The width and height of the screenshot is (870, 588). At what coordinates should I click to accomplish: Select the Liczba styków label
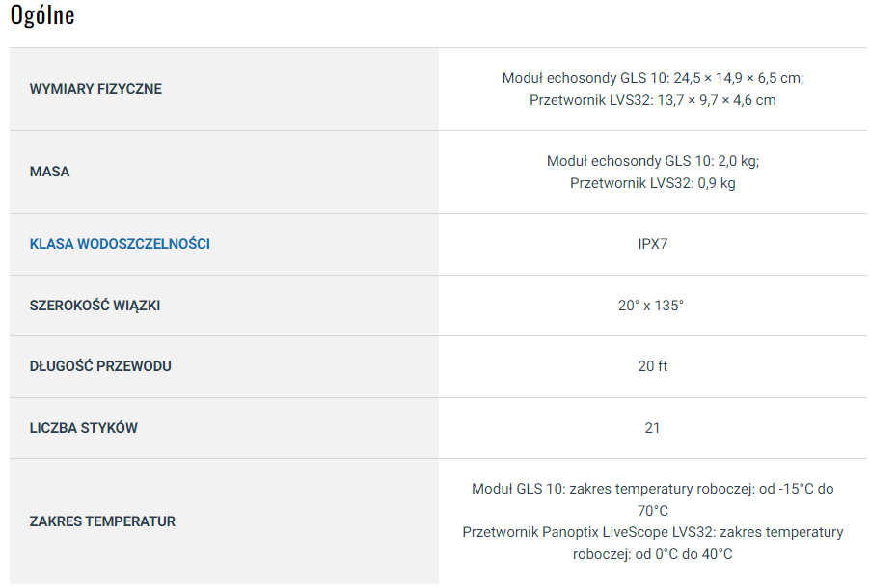click(84, 428)
